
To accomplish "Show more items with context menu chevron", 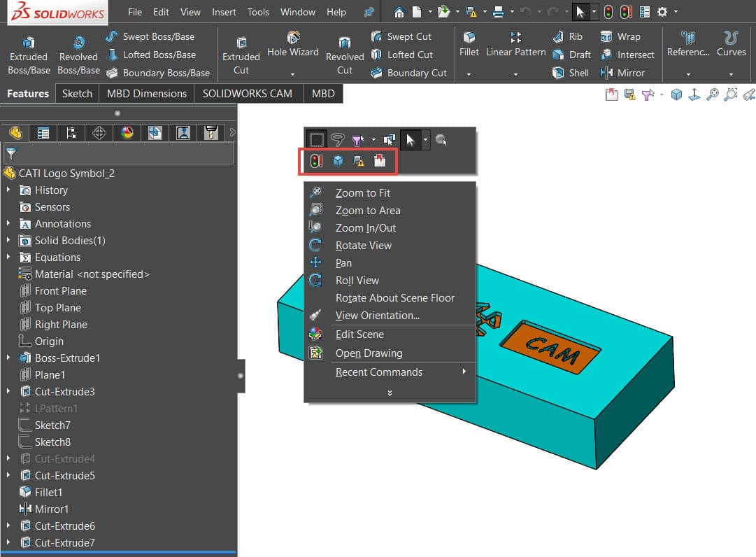I will (x=390, y=393).
